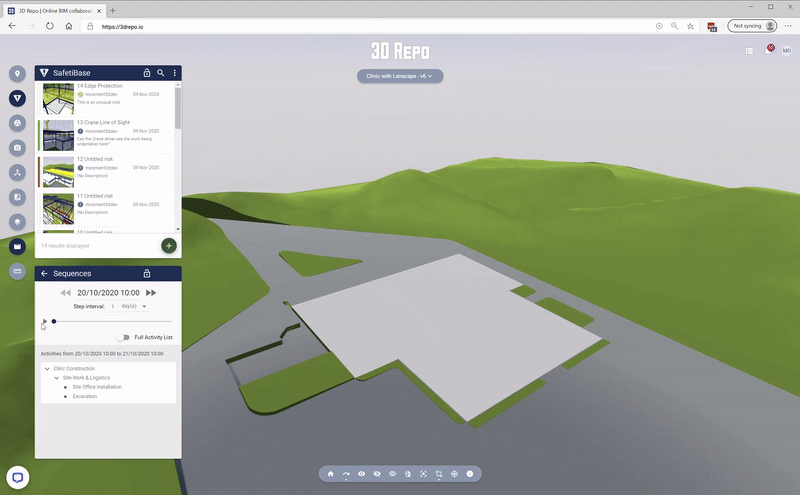
Task: Open the MO user avatar menu
Action: point(787,51)
